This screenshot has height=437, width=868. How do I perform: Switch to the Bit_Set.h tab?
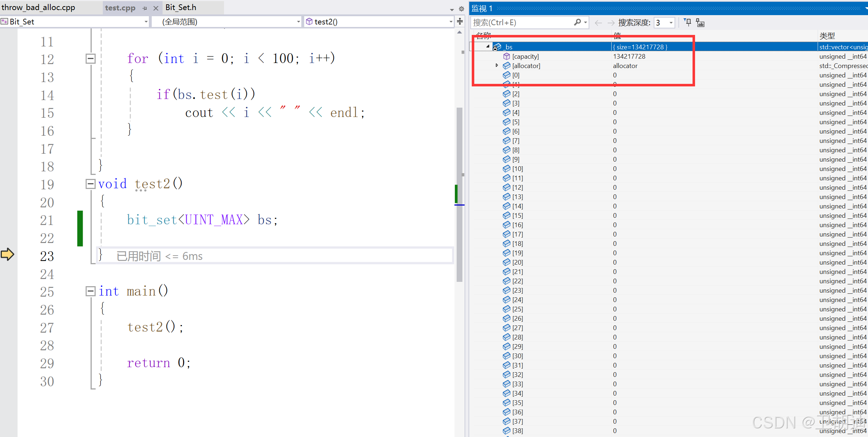tap(181, 8)
